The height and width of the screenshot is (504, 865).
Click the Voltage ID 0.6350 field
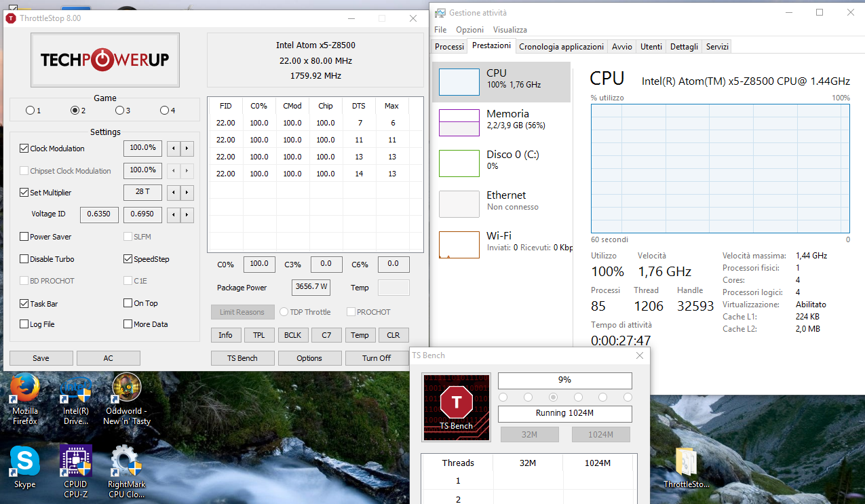click(100, 214)
